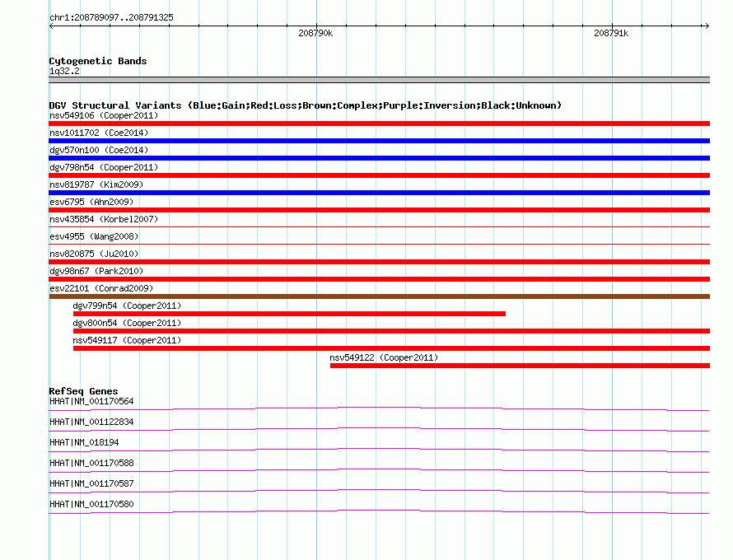Open nsv549106 (Cooper2011) variant label
Viewport: 733px width, 560px height.
pos(104,115)
